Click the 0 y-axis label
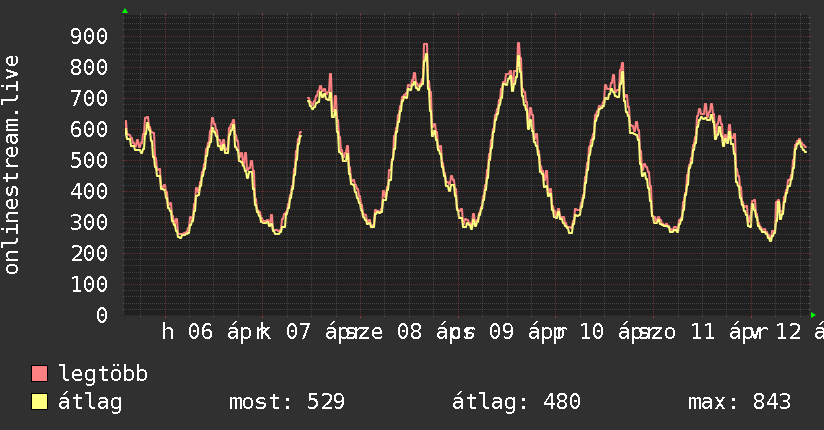The width and height of the screenshot is (824, 430). pyautogui.click(x=102, y=315)
